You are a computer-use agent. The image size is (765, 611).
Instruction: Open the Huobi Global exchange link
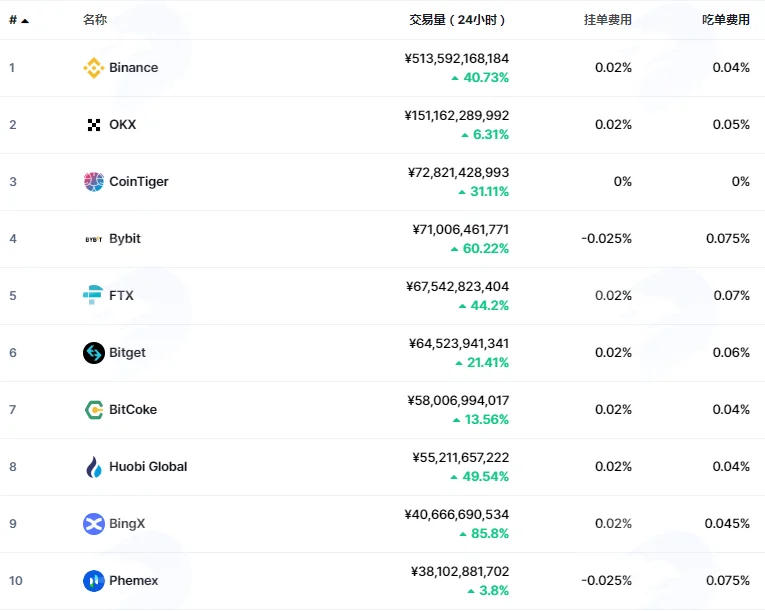tap(148, 467)
